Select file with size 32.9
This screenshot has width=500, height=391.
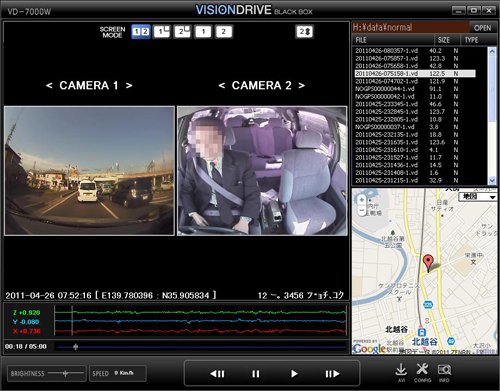pyautogui.click(x=415, y=180)
